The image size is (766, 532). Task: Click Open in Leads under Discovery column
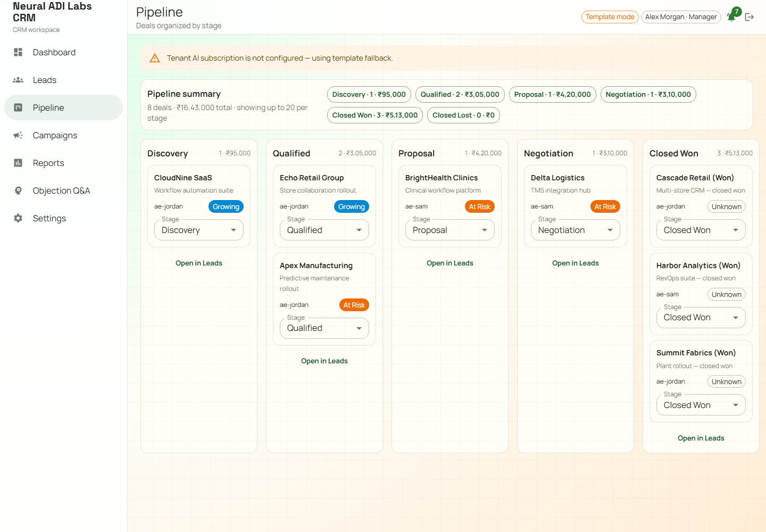point(199,263)
